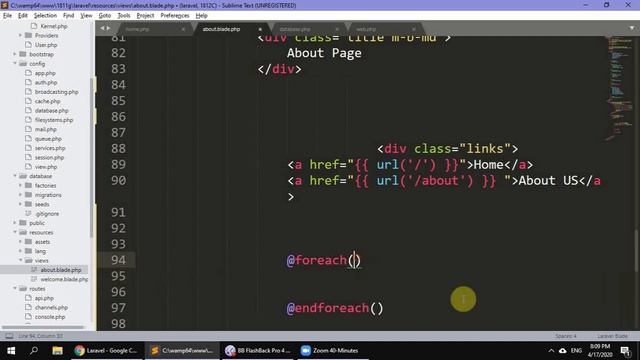Close the home.php tab
The height and width of the screenshot is (360, 640).
pyautogui.click(x=183, y=29)
